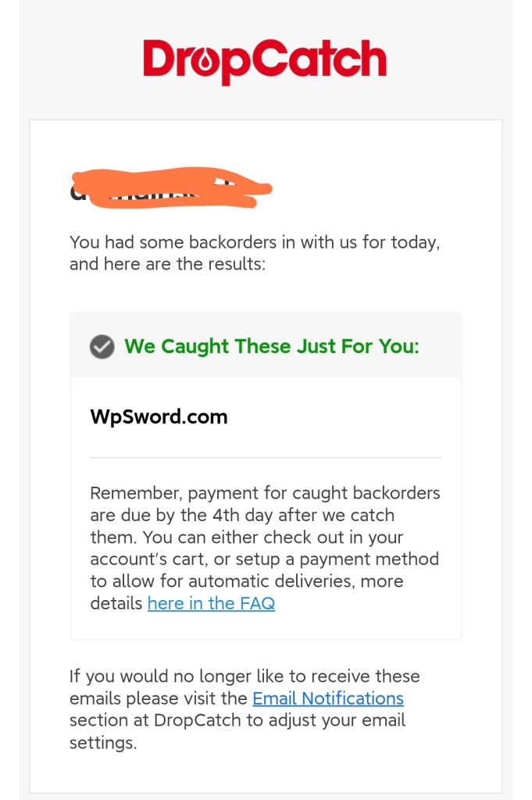Click the red DropCatch logo

pyautogui.click(x=265, y=61)
